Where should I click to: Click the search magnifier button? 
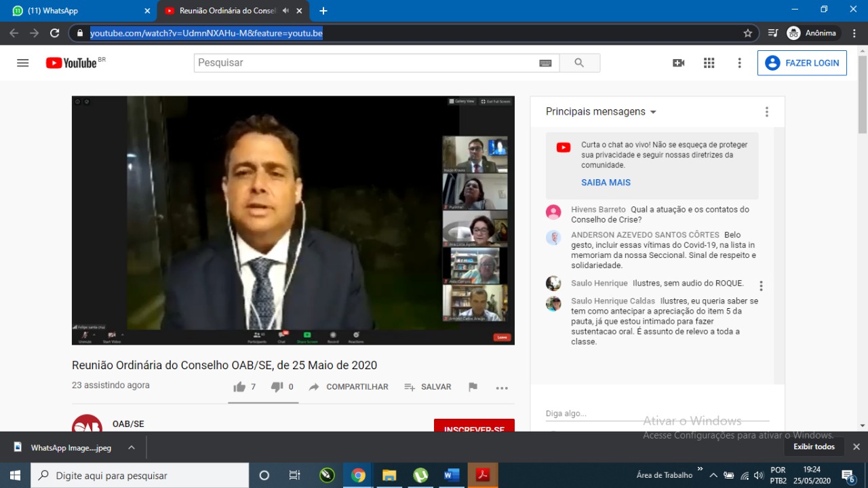click(x=579, y=63)
